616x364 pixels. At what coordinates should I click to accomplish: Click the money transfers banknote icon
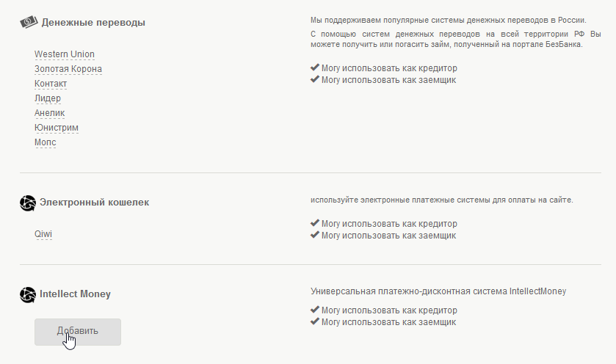pos(28,22)
